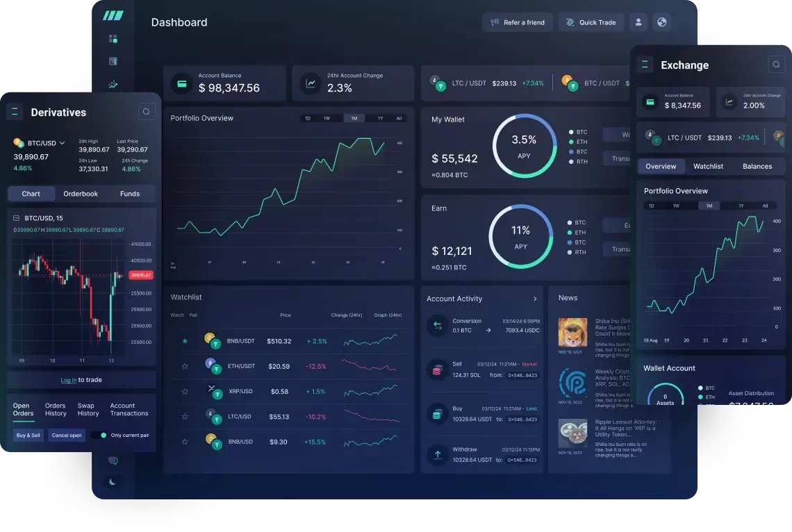The width and height of the screenshot is (792, 532).
Task: Switch to the Orderbook tab
Action: 81,194
